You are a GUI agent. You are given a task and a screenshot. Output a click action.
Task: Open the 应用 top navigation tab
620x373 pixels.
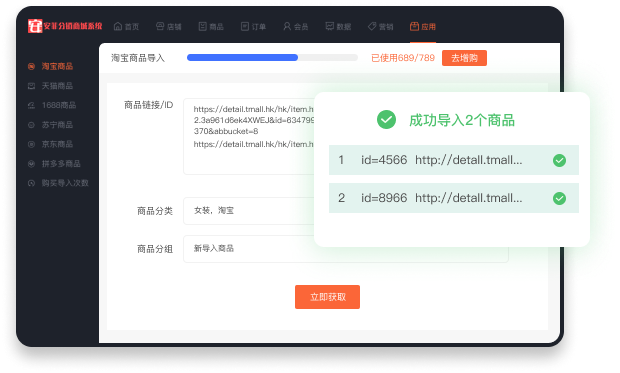[423, 27]
